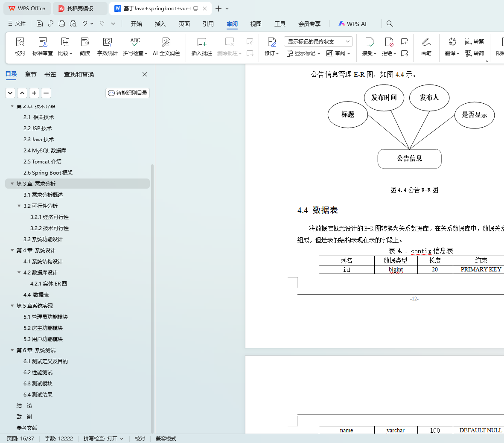Collapse the 第 3 章 需求分析 node
Image resolution: width=504 pixels, height=443 pixels.
click(x=12, y=184)
